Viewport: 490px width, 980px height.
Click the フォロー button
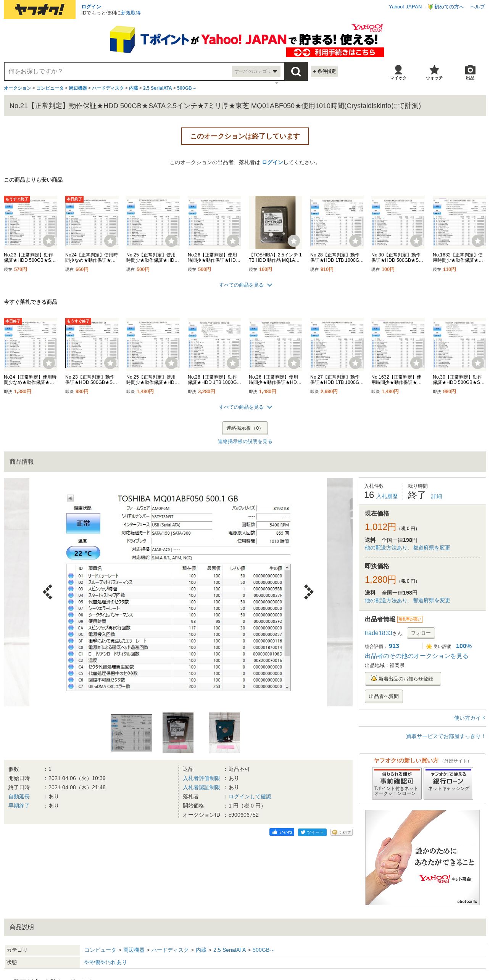421,633
